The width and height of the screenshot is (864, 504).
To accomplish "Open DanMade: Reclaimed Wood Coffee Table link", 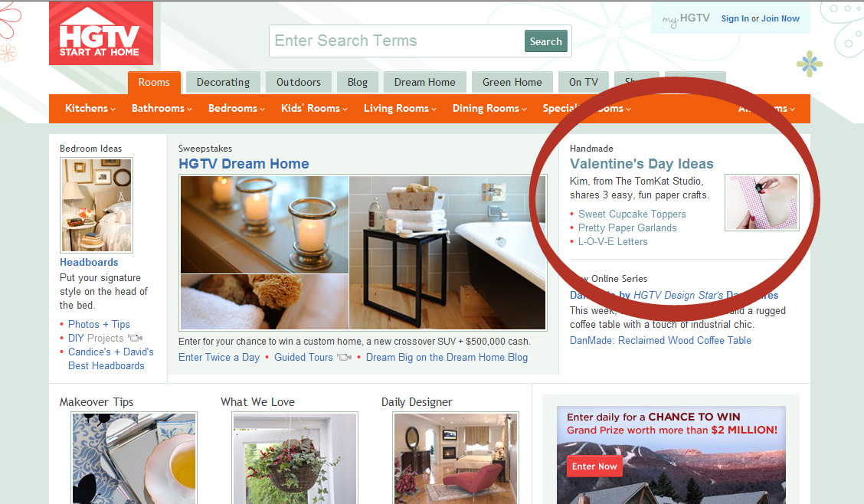I will (x=660, y=340).
